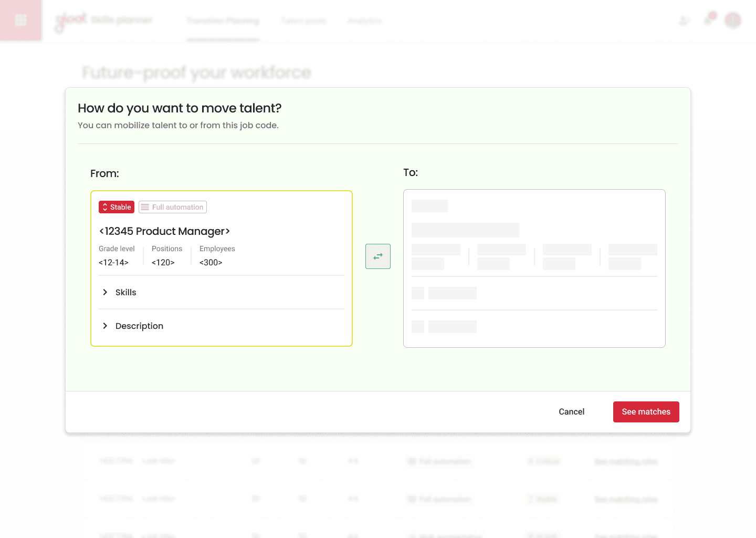Open the Talent pools tab
The width and height of the screenshot is (756, 538).
(x=303, y=21)
